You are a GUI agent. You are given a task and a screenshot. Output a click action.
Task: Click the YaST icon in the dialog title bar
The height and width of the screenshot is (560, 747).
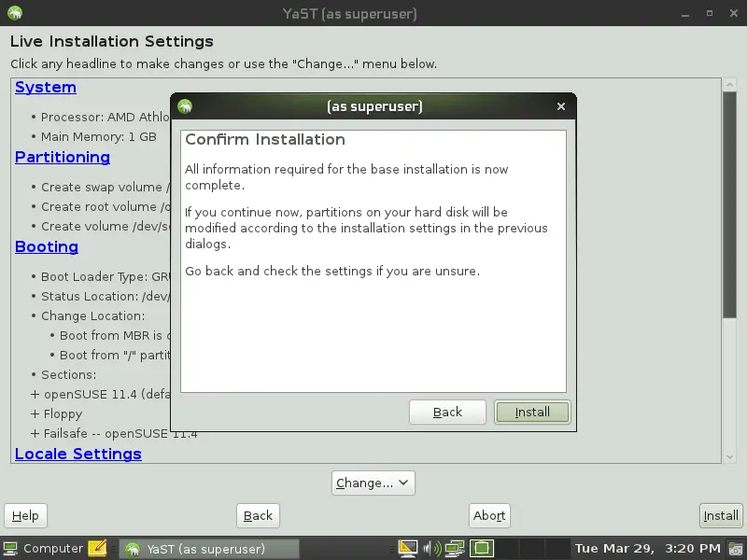[185, 106]
